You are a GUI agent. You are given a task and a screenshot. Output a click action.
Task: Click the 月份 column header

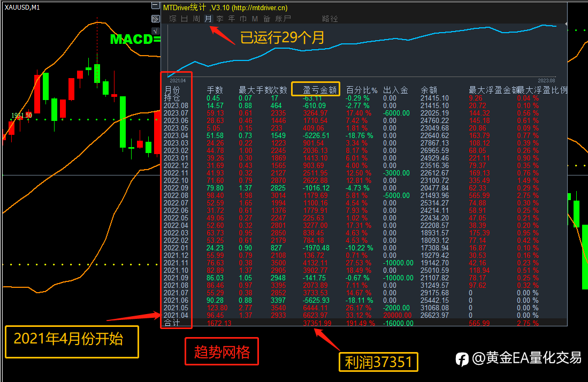172,90
